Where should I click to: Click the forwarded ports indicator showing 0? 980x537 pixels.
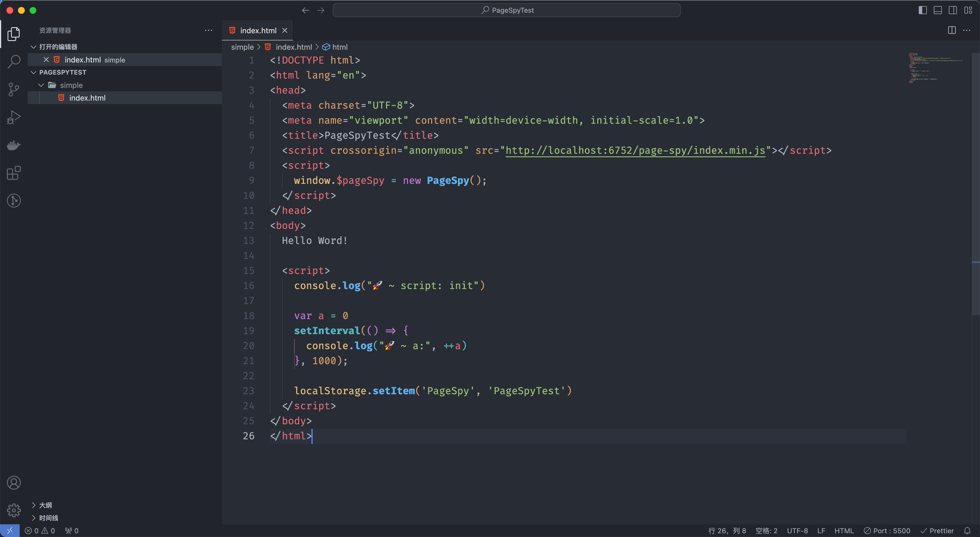point(72,531)
